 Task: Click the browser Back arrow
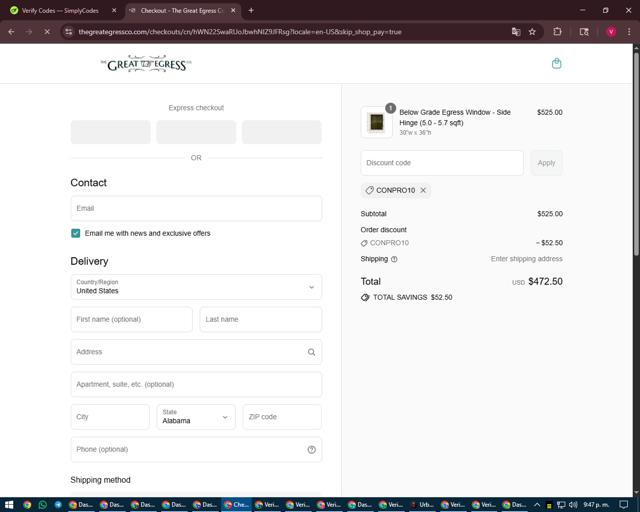pyautogui.click(x=11, y=32)
